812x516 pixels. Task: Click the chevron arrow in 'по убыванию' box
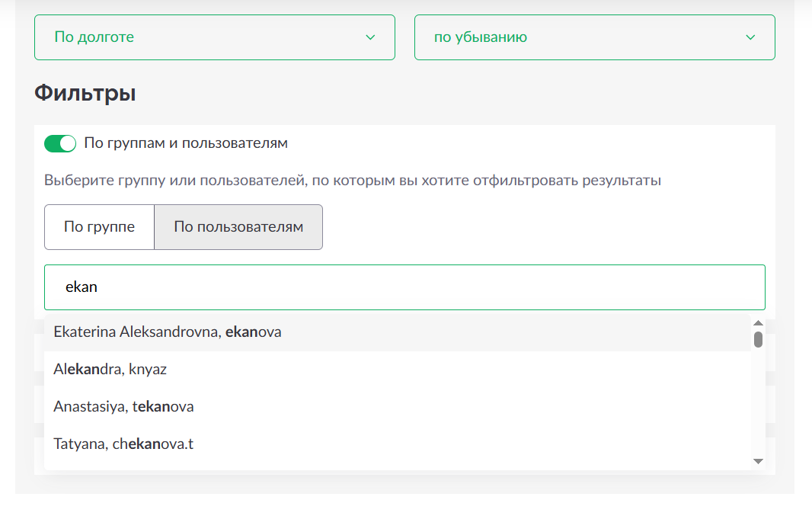point(750,37)
